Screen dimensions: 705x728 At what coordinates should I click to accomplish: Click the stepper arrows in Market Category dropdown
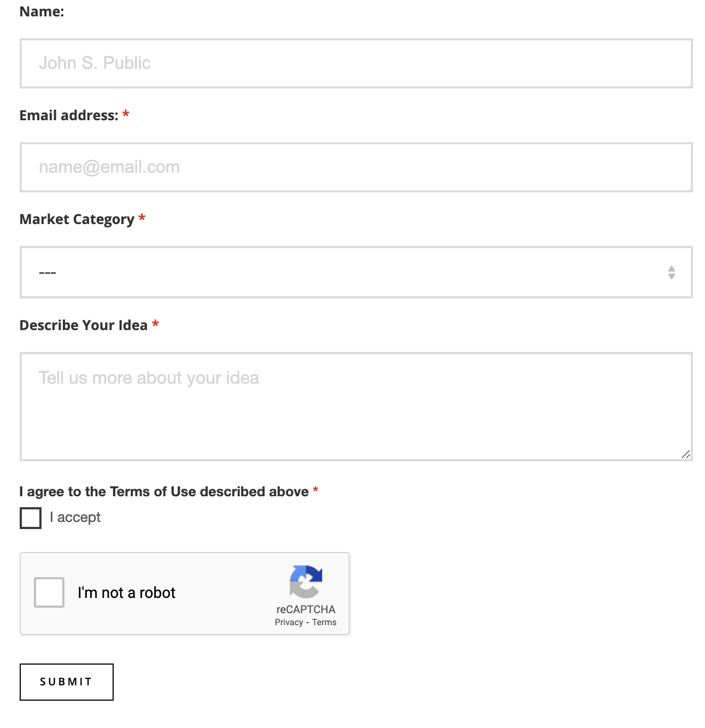pyautogui.click(x=672, y=272)
